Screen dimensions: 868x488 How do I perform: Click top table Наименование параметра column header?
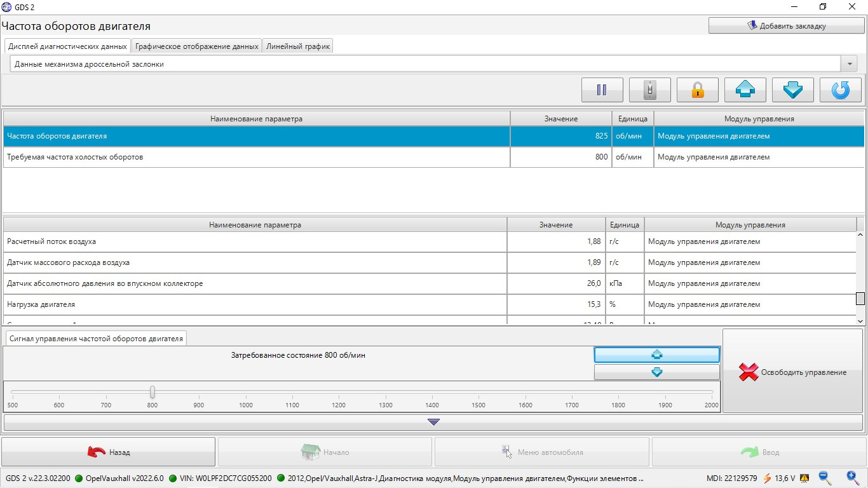[257, 119]
